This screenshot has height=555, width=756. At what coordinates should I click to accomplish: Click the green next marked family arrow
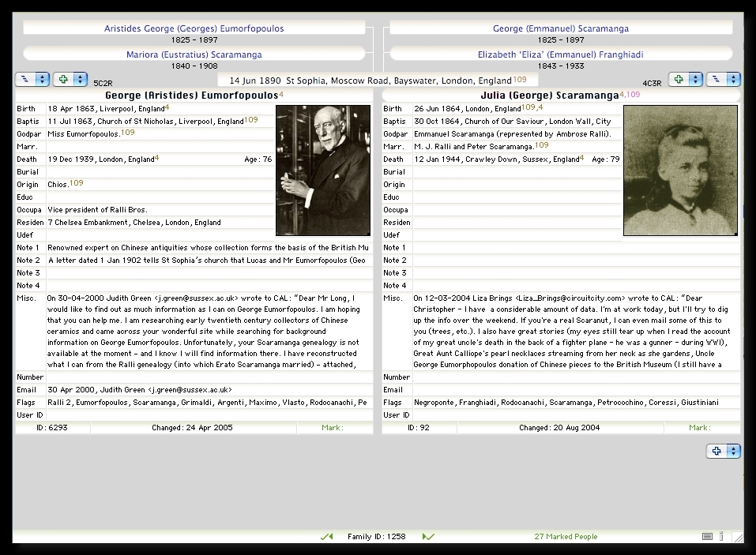(x=428, y=537)
